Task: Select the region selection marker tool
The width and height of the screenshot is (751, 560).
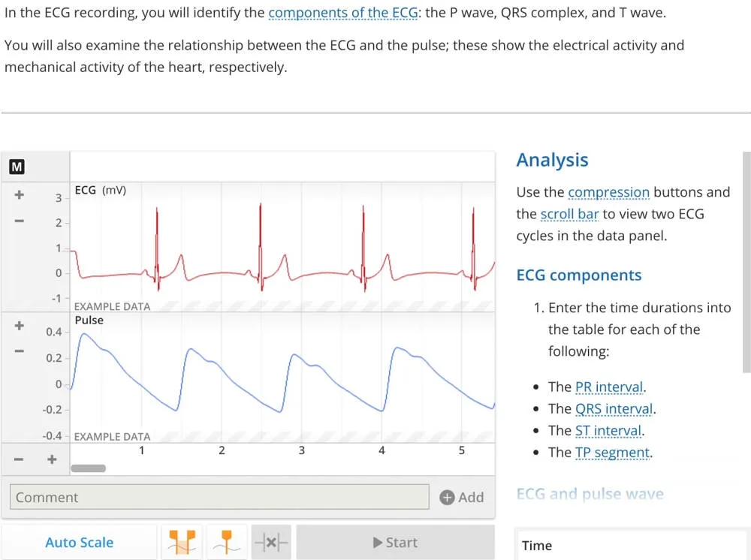Action: pyautogui.click(x=182, y=542)
